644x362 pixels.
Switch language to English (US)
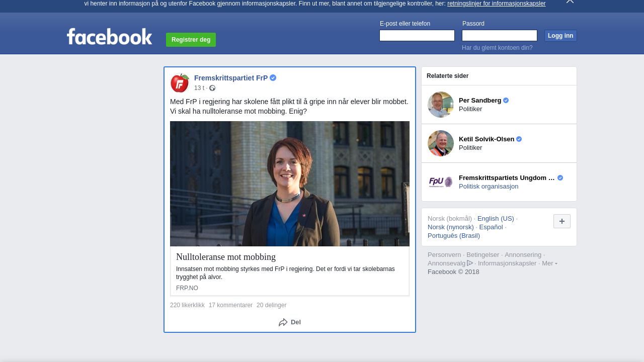point(496,219)
